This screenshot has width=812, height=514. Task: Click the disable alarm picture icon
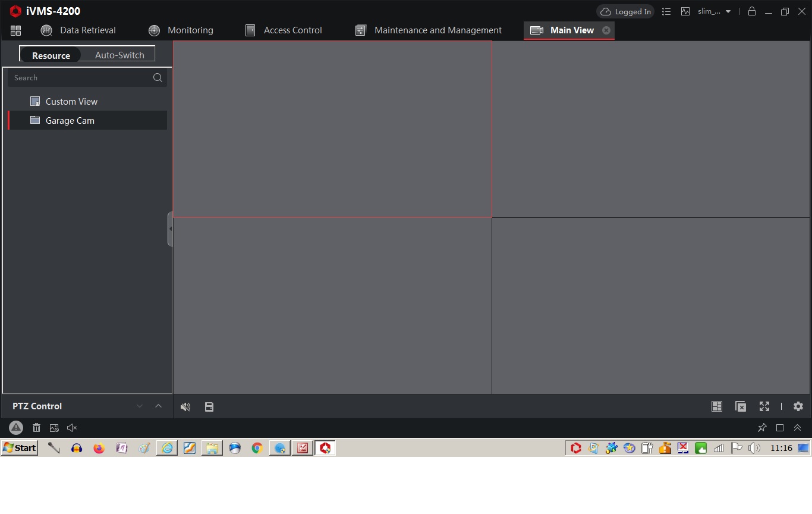(x=54, y=427)
